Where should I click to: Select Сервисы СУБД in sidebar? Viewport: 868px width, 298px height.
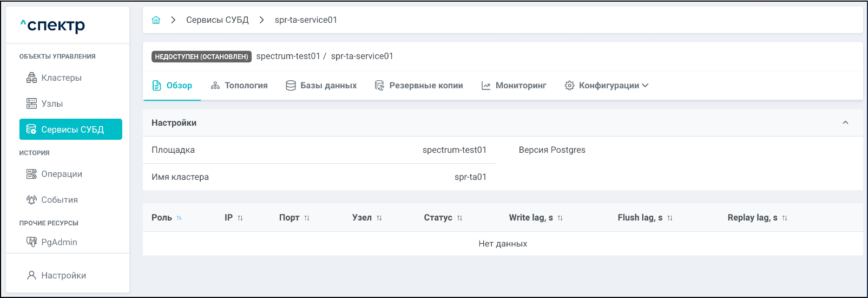(x=71, y=129)
